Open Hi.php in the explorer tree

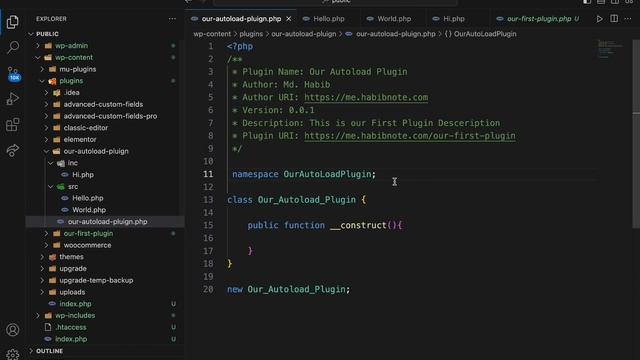point(83,175)
